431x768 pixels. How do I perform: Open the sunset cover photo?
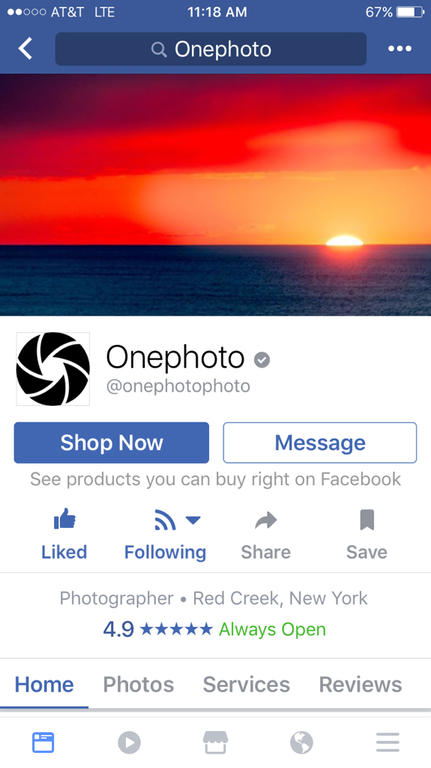216,194
